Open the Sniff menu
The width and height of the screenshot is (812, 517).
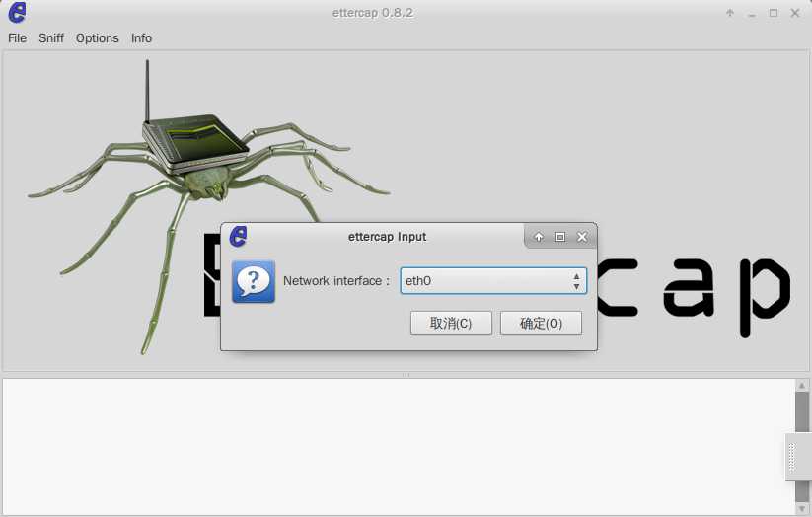pos(51,38)
